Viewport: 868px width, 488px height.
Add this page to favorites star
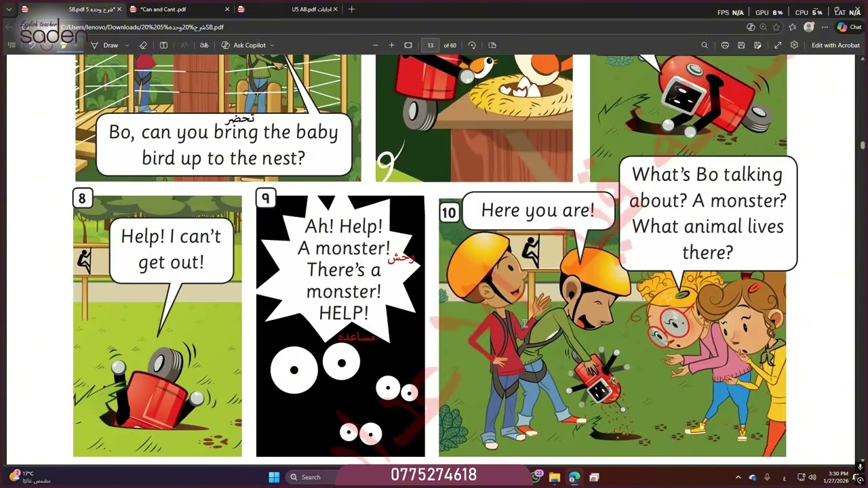click(776, 27)
